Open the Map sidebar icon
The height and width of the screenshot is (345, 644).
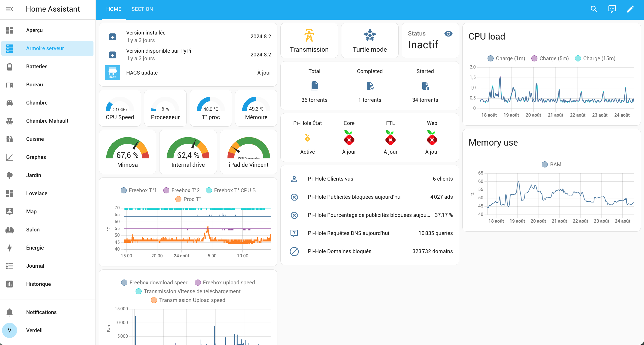coord(10,212)
